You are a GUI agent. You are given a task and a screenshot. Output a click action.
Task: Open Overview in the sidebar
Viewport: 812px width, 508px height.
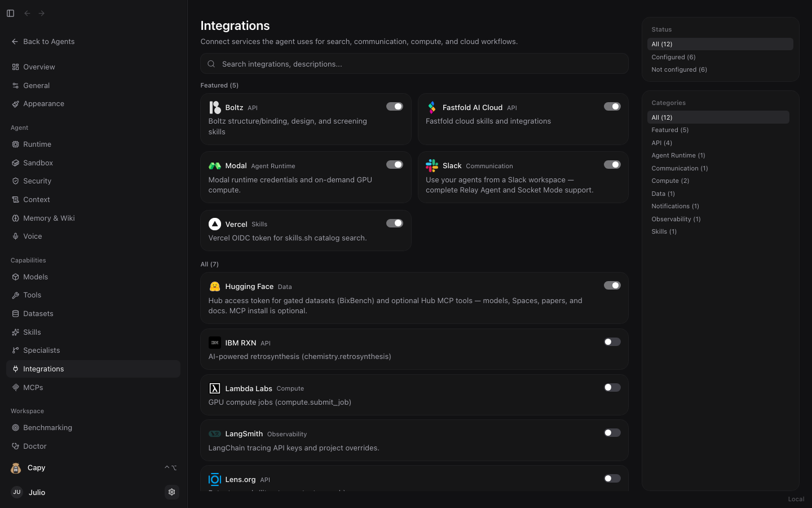(x=93, y=67)
